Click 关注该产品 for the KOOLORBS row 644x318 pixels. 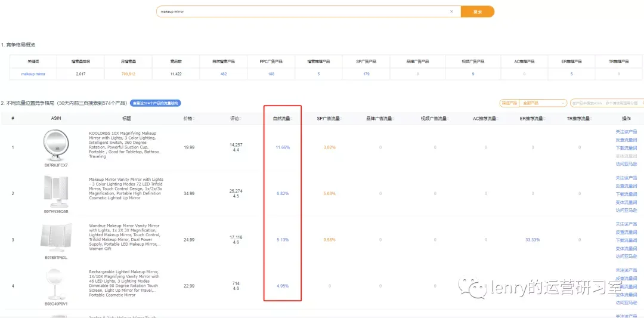[626, 132]
